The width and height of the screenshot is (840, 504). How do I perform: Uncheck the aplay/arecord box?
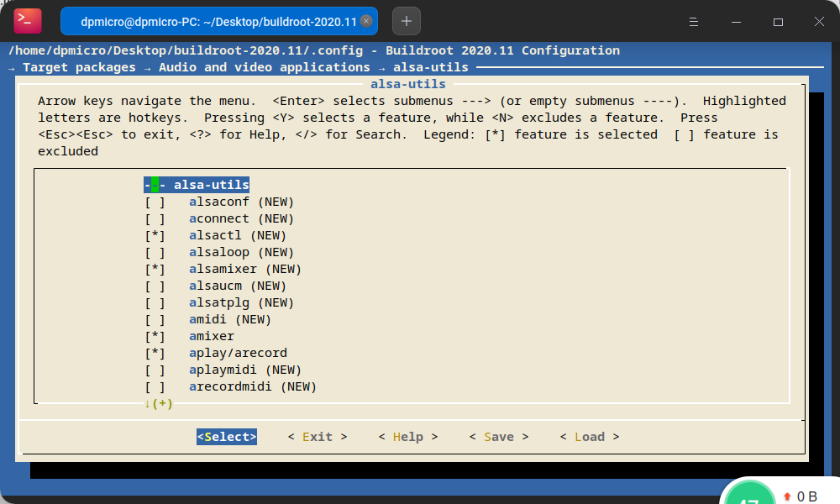pyautogui.click(x=155, y=353)
